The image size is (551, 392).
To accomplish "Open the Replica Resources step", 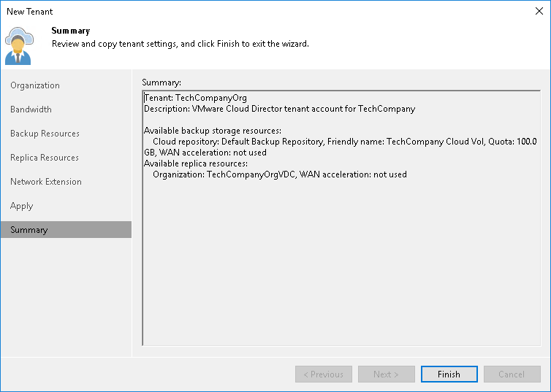I will click(45, 158).
